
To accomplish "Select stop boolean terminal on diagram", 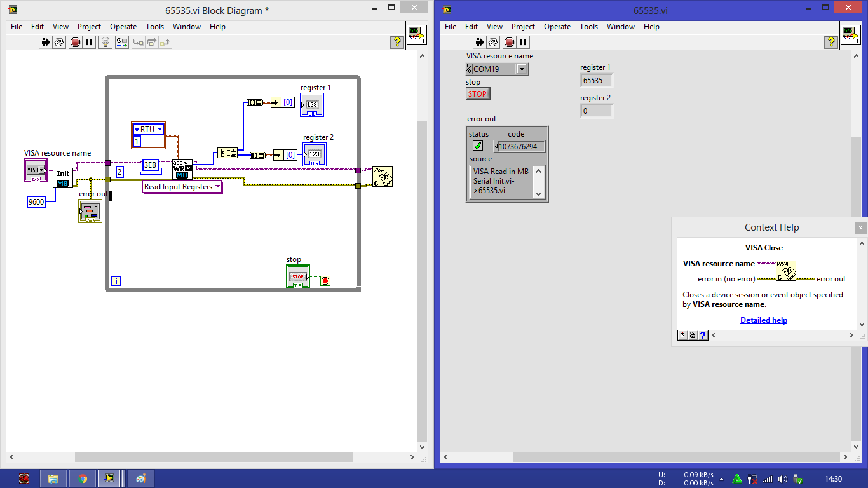I will [298, 276].
